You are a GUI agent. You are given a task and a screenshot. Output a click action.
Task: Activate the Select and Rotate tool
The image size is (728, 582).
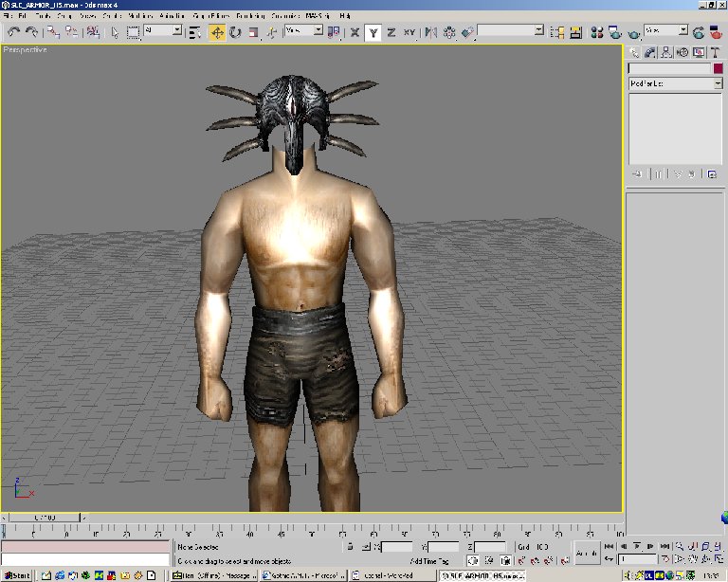235,32
